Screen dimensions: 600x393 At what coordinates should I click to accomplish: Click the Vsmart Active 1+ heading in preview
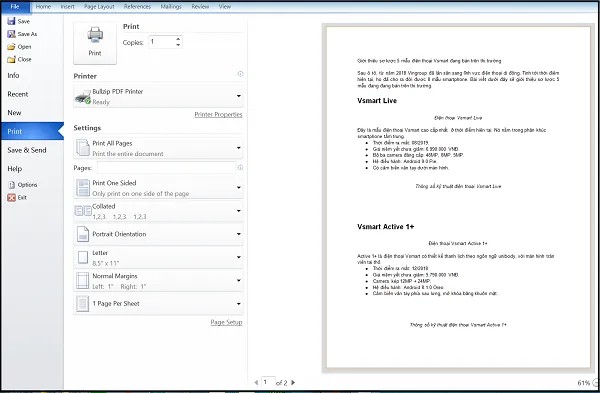point(386,227)
